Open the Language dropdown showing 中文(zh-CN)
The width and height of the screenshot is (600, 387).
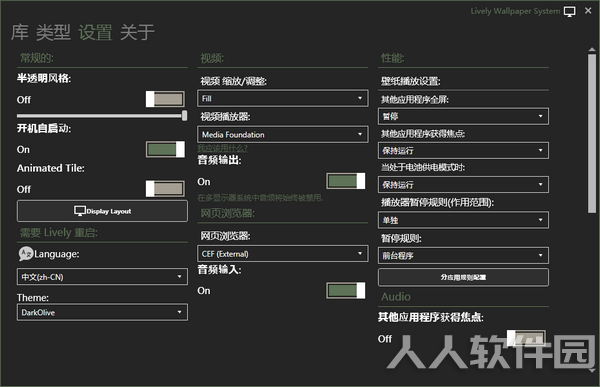click(102, 276)
